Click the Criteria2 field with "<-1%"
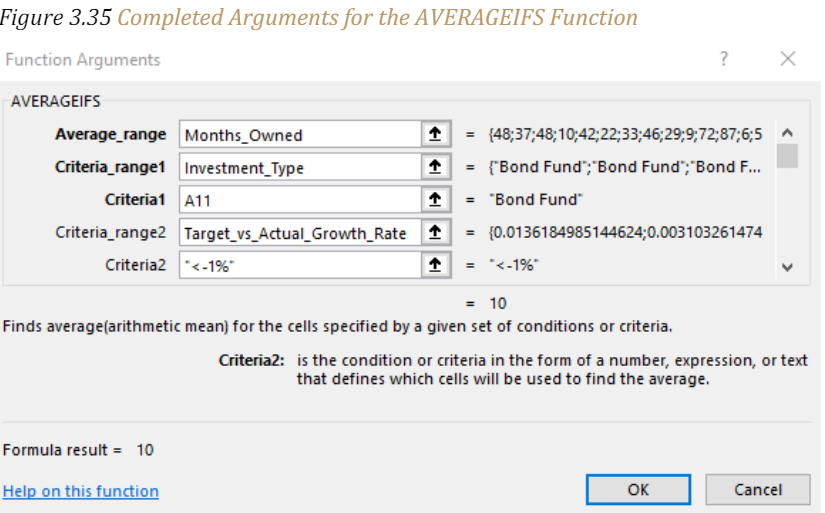The height and width of the screenshot is (513, 825). [x=300, y=265]
